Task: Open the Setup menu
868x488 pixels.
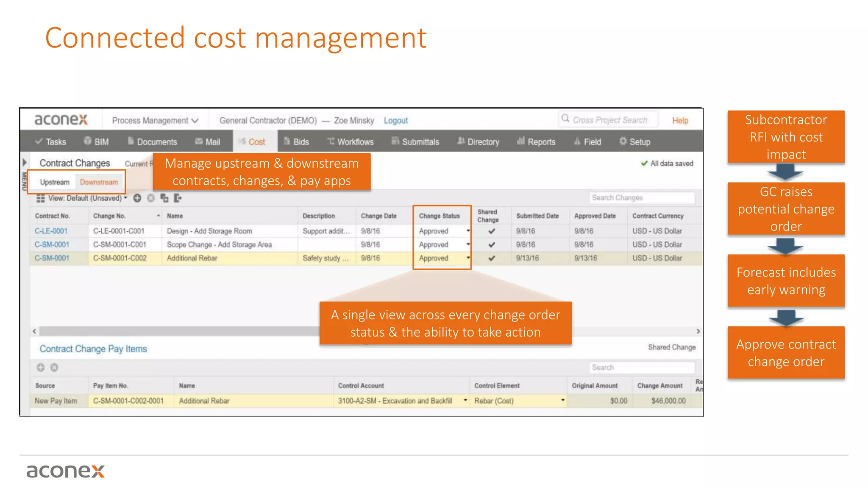Action: tap(634, 141)
